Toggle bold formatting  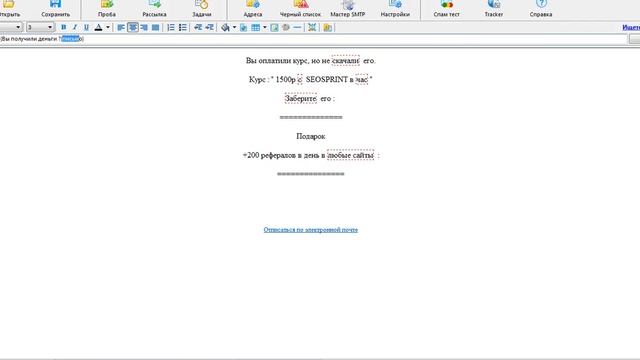tap(63, 27)
